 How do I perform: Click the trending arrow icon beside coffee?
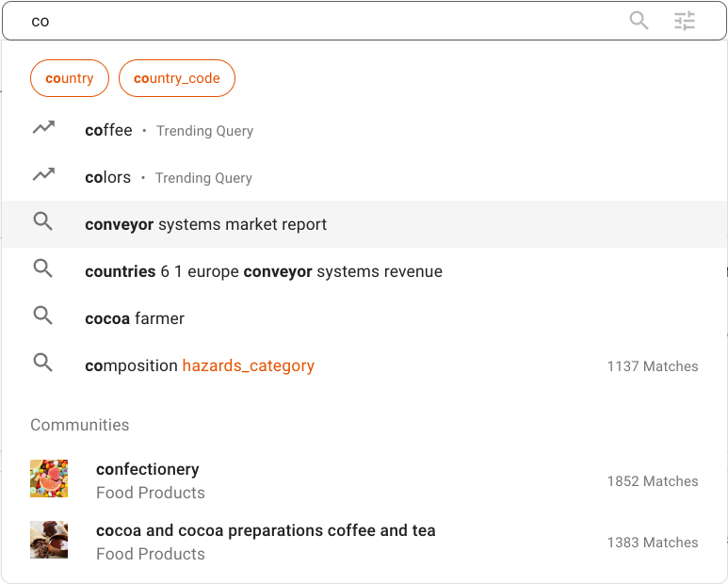pyautogui.click(x=43, y=128)
